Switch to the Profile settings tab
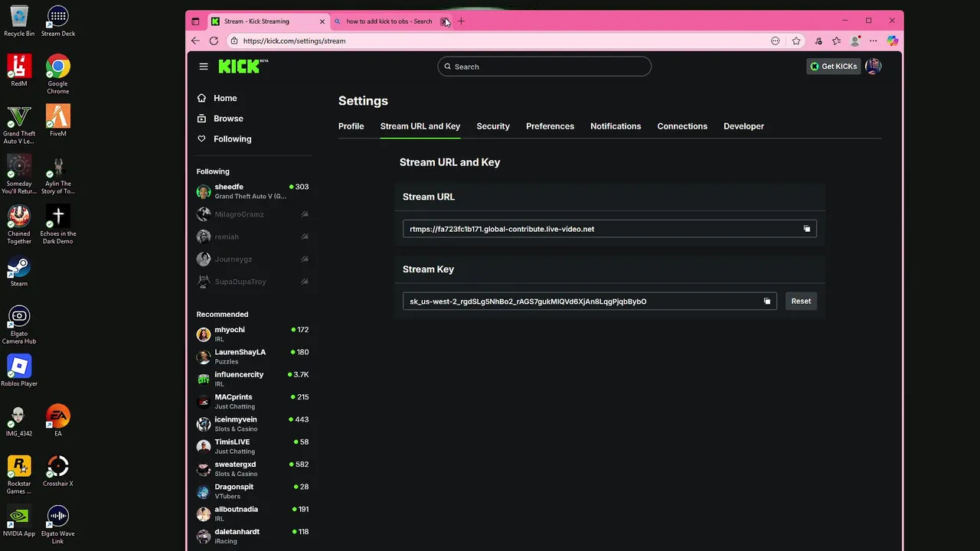980x551 pixels. pos(351,126)
